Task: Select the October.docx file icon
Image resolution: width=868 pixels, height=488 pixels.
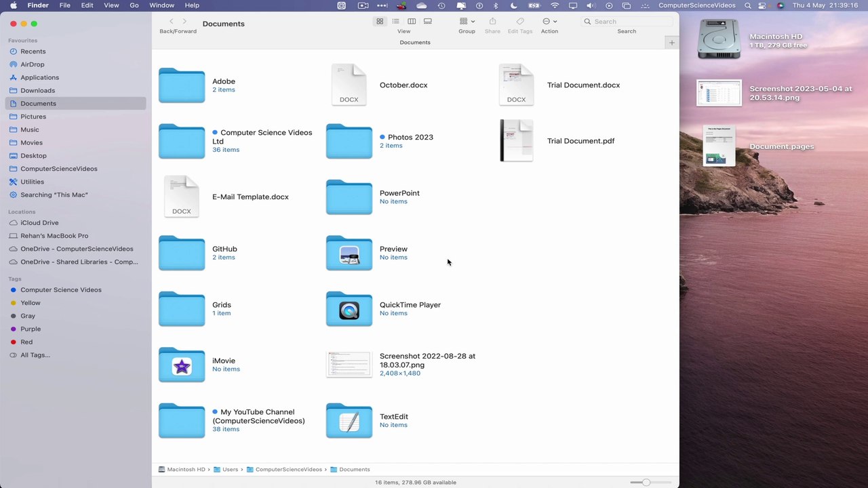Action: (349, 85)
